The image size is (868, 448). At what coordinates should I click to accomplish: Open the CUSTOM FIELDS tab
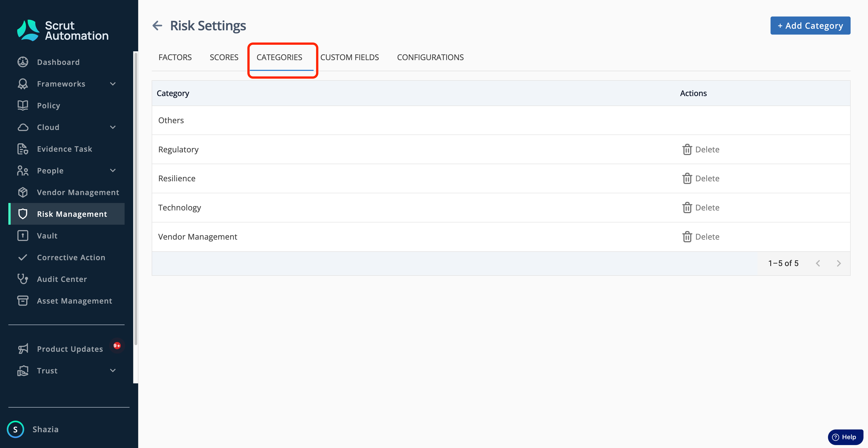click(x=349, y=57)
